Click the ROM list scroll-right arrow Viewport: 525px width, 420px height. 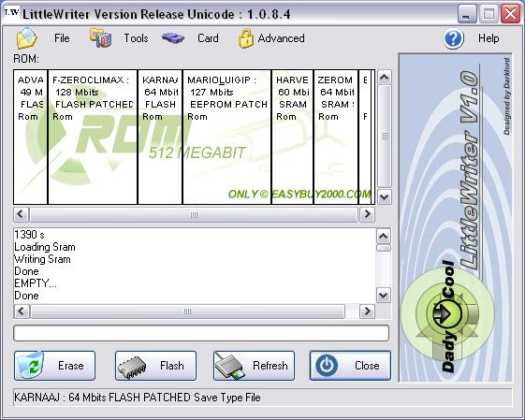pyautogui.click(x=367, y=214)
